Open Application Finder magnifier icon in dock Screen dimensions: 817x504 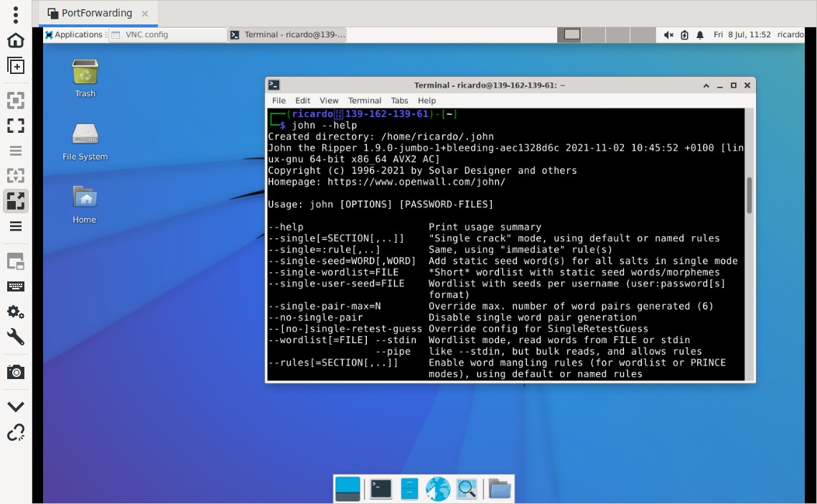click(467, 489)
